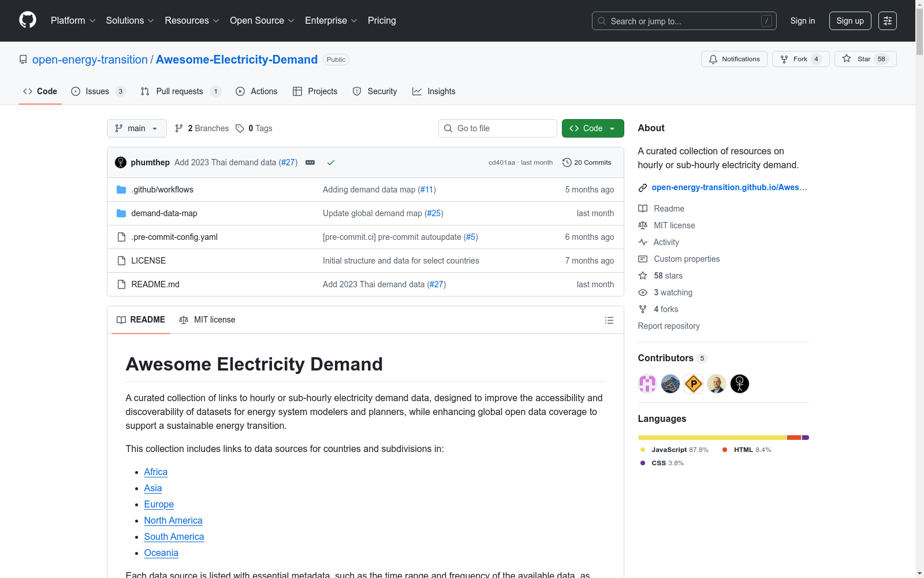Expand the Enterprise menu
Viewport: 924px width, 578px height.
(x=331, y=20)
